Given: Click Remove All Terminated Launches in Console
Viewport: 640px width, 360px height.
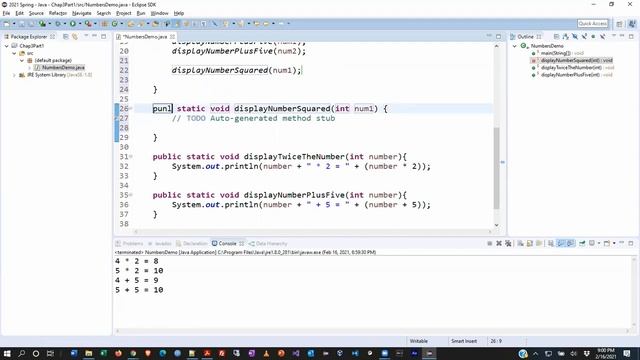Looking at the screenshot, I should click(x=508, y=243).
